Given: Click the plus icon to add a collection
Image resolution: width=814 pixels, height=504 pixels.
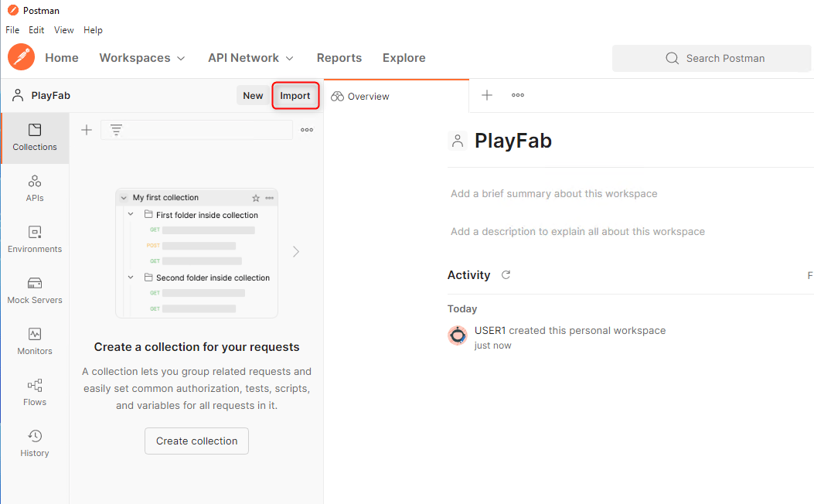Looking at the screenshot, I should tap(87, 130).
